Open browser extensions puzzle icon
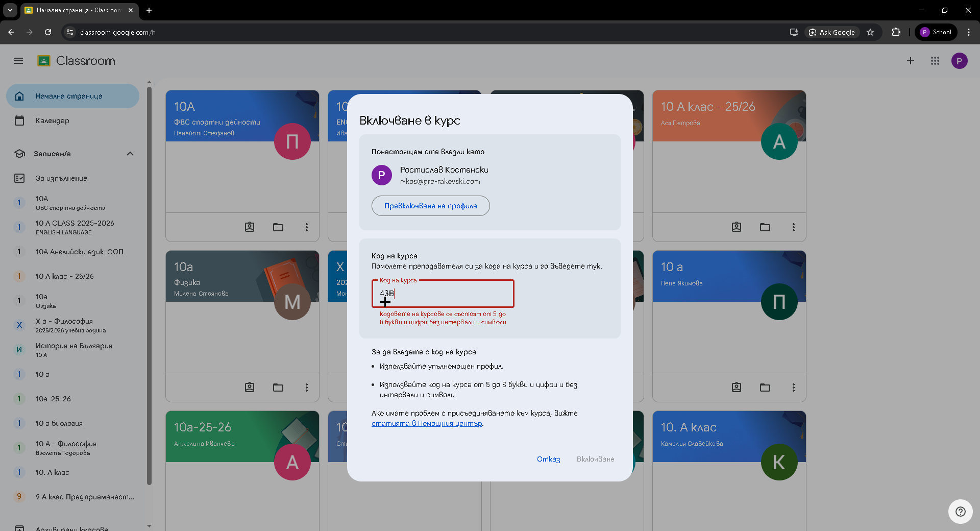This screenshot has height=531, width=980. 896,32
